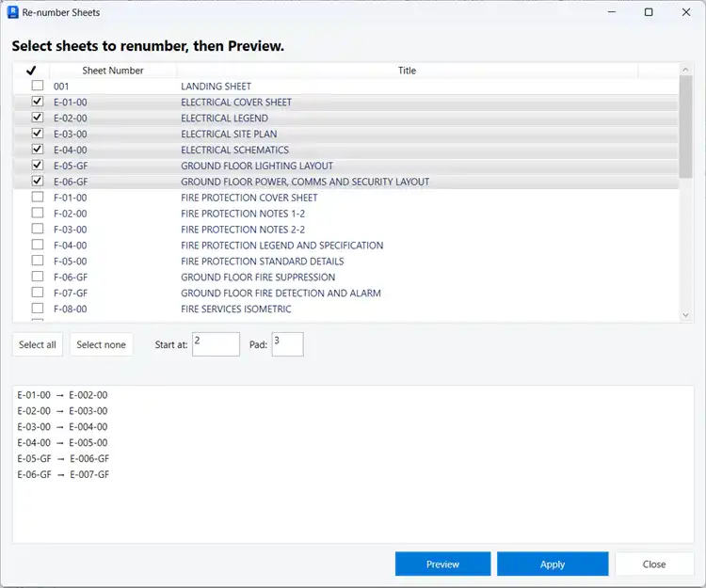Click the checkmark column header icon

[x=31, y=71]
